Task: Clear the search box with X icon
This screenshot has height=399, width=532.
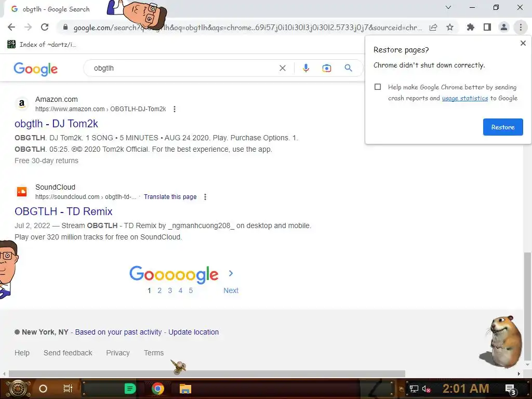Action: 282,68
